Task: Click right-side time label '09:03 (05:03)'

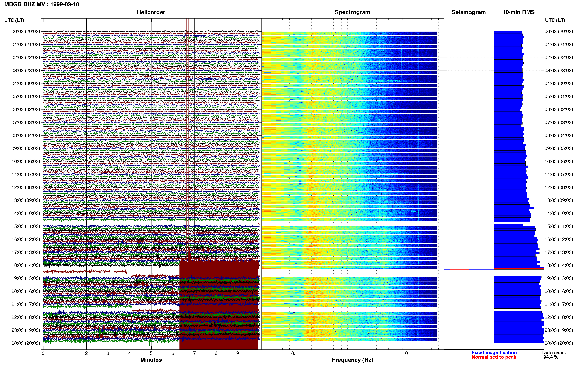Action: [x=559, y=148]
